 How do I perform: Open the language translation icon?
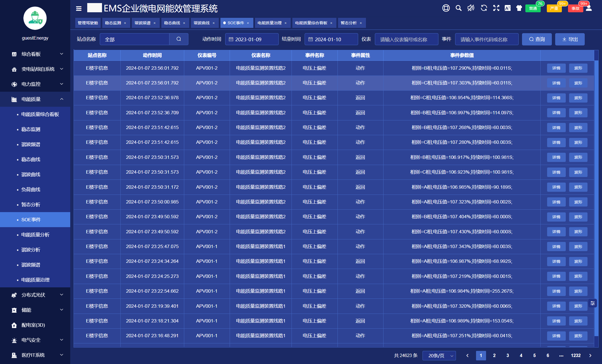[508, 8]
